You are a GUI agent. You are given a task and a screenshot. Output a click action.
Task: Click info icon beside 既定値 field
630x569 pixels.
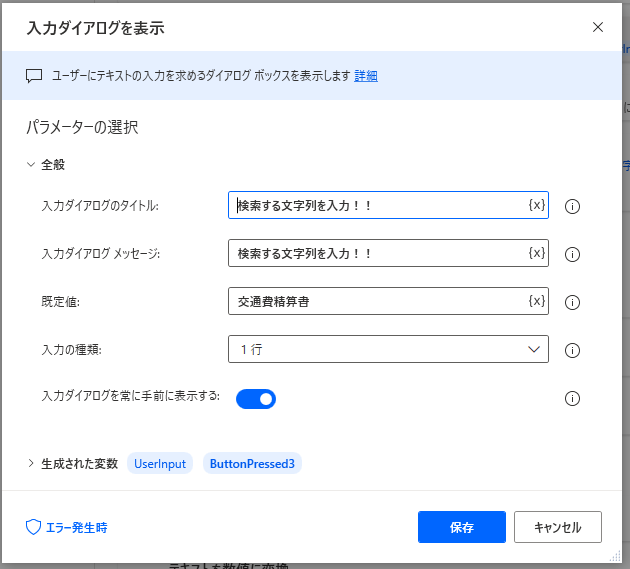tap(573, 303)
